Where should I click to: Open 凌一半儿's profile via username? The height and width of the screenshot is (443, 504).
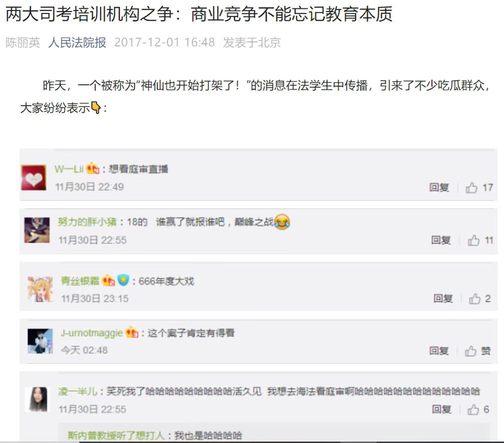78,391
